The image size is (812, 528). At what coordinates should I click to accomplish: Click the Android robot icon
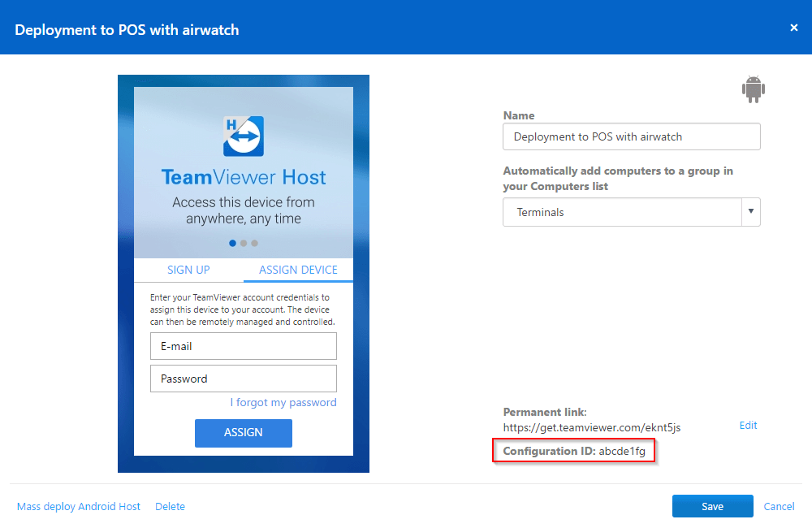coord(754,89)
